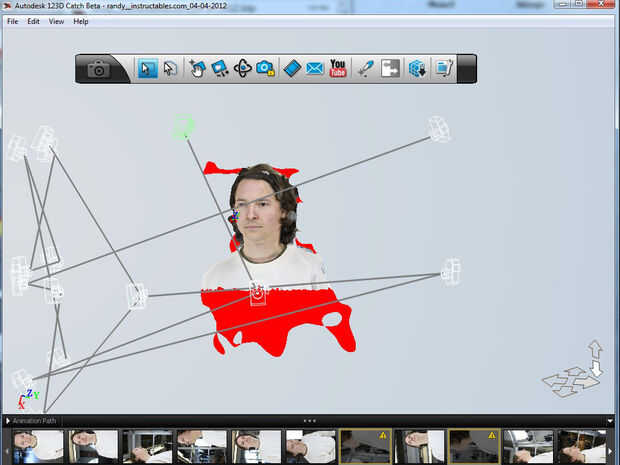Click the hand pan tool icon
620x465 pixels.
pyautogui.click(x=197, y=68)
